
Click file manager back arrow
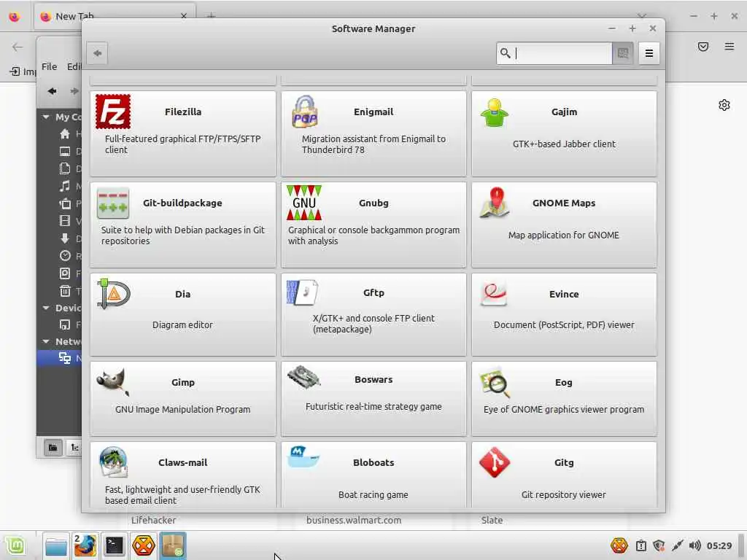point(52,91)
